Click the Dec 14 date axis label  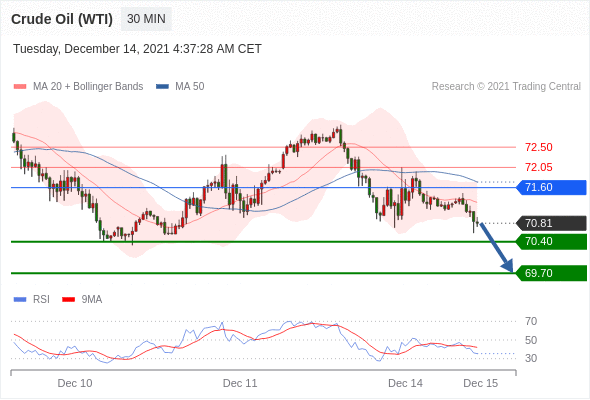pos(405,383)
